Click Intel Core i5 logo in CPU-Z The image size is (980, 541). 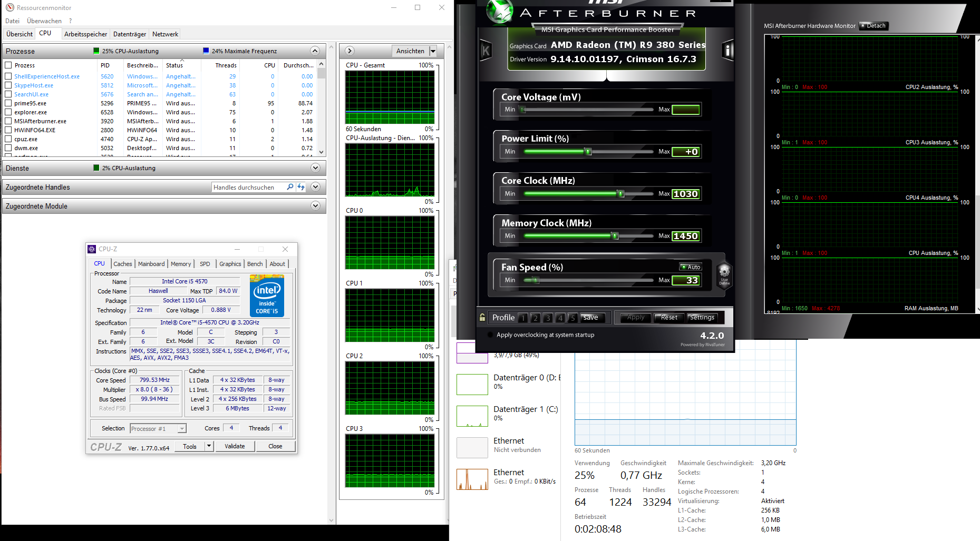267,296
